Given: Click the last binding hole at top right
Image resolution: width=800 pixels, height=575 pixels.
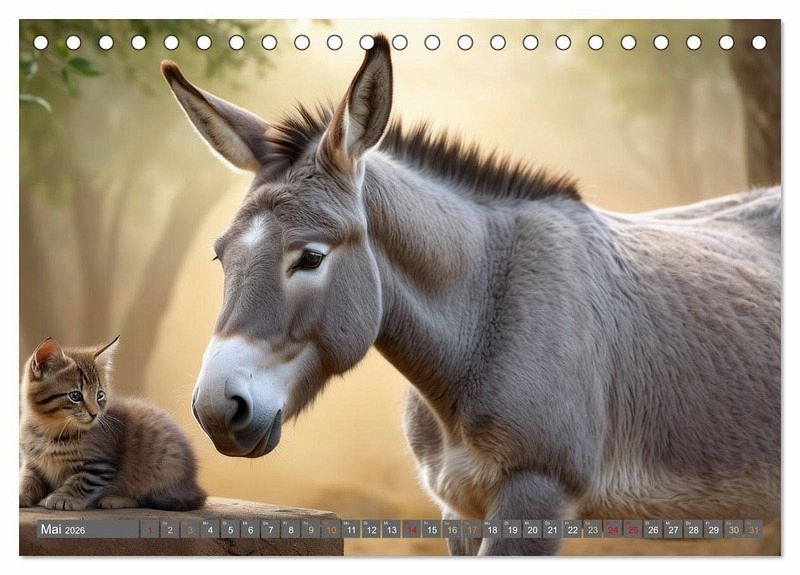Looking at the screenshot, I should point(759,42).
